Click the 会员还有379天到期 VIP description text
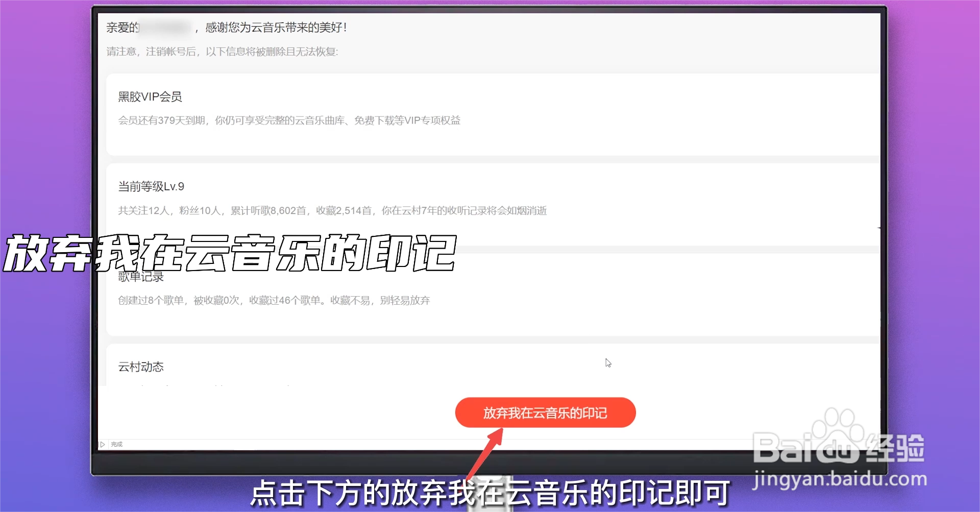Image resolution: width=980 pixels, height=512 pixels. pos(289,120)
